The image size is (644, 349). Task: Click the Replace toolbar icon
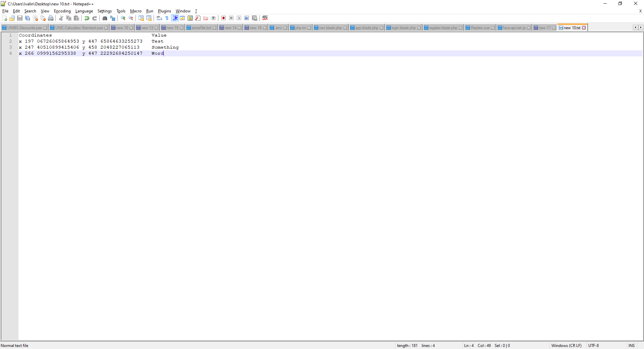point(113,18)
